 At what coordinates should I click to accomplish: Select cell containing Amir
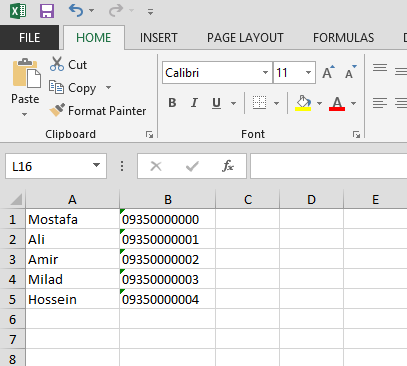(x=72, y=259)
